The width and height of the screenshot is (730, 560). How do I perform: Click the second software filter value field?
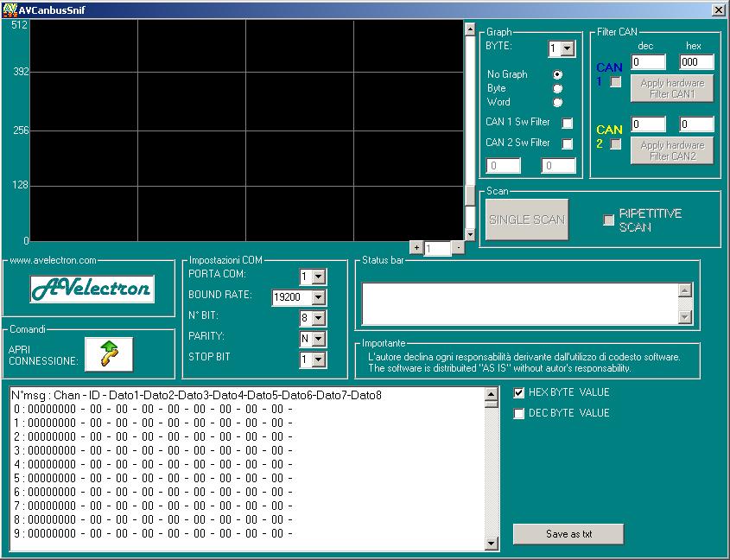(558, 165)
